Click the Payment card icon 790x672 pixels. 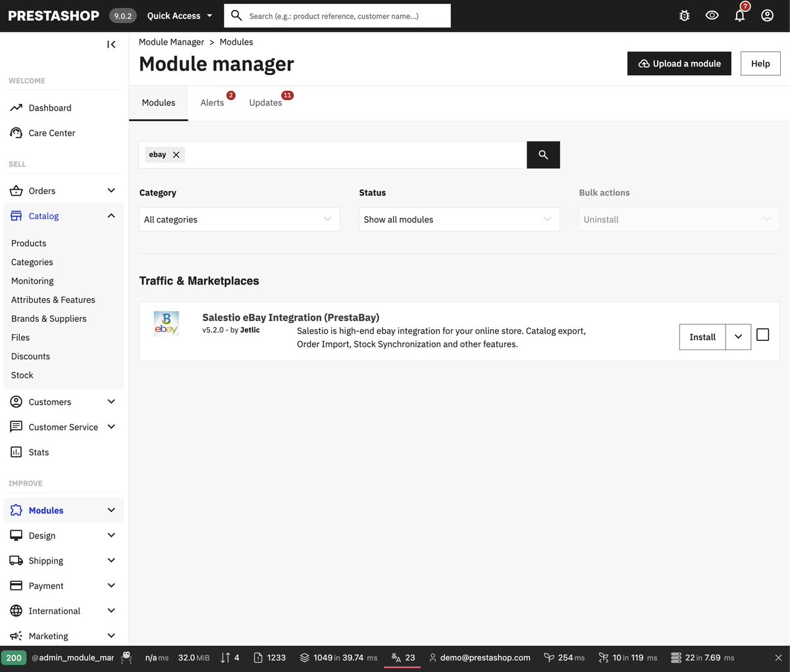click(x=16, y=586)
